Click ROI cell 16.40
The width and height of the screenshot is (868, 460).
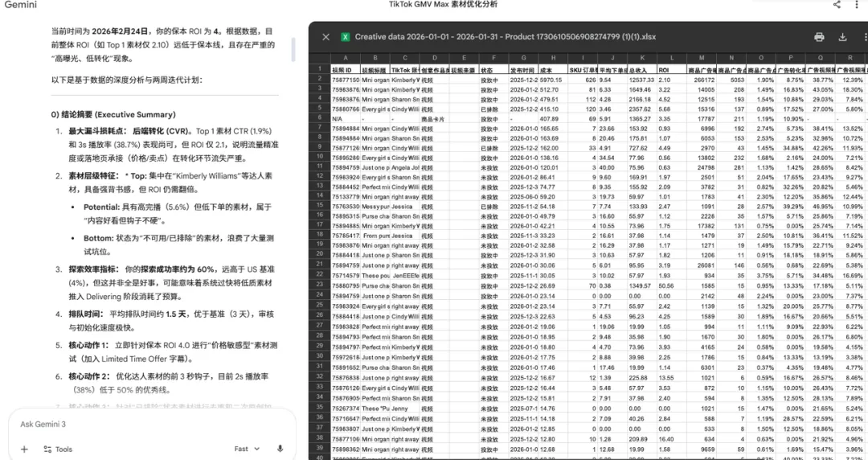pyautogui.click(x=671, y=439)
